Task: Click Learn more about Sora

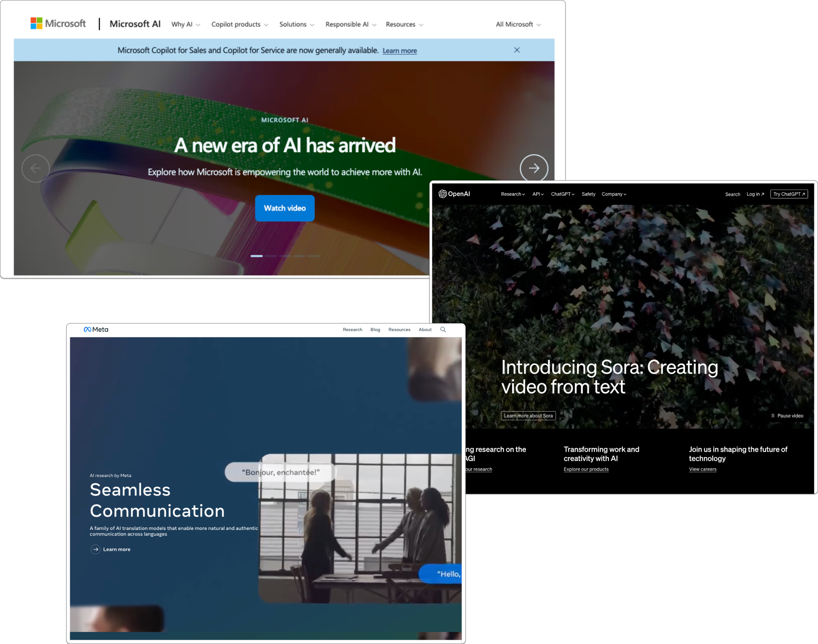Action: [x=528, y=415]
